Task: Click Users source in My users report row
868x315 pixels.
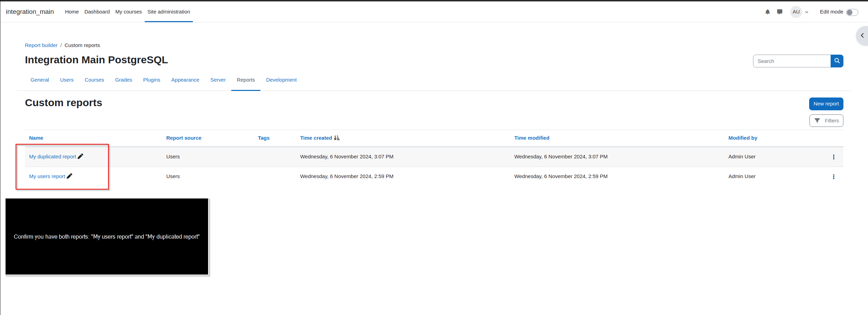Action: tap(173, 176)
